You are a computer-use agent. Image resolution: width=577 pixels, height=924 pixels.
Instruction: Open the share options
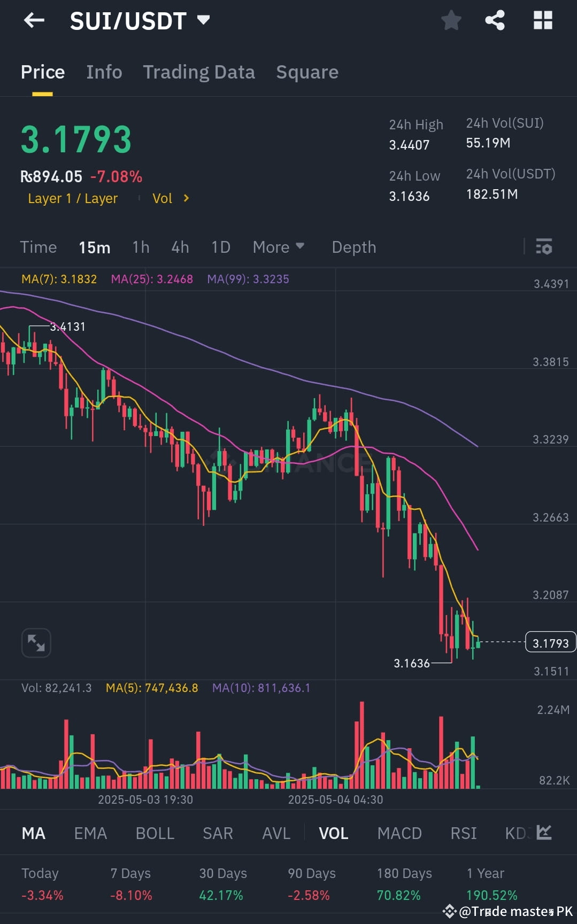pos(495,20)
